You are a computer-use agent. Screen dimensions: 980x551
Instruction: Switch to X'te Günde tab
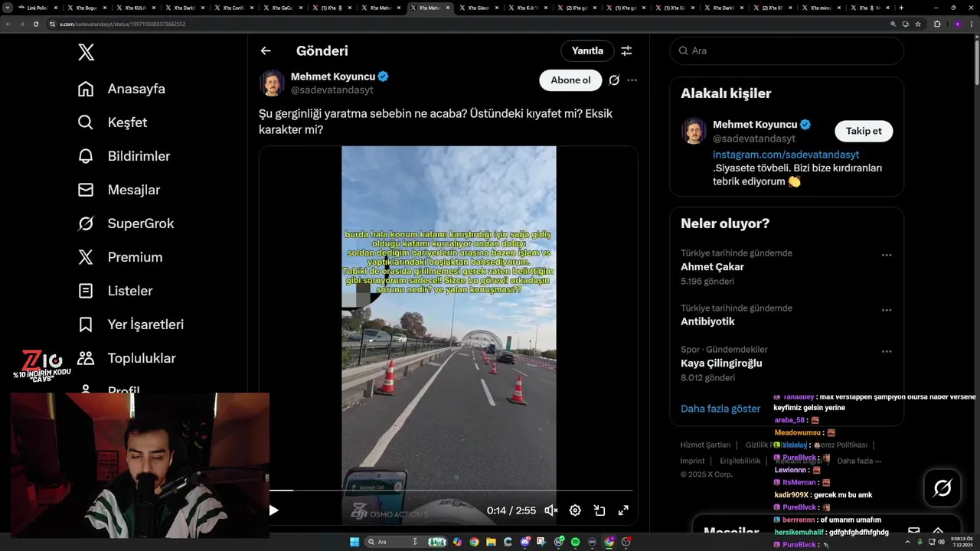pyautogui.click(x=479, y=8)
